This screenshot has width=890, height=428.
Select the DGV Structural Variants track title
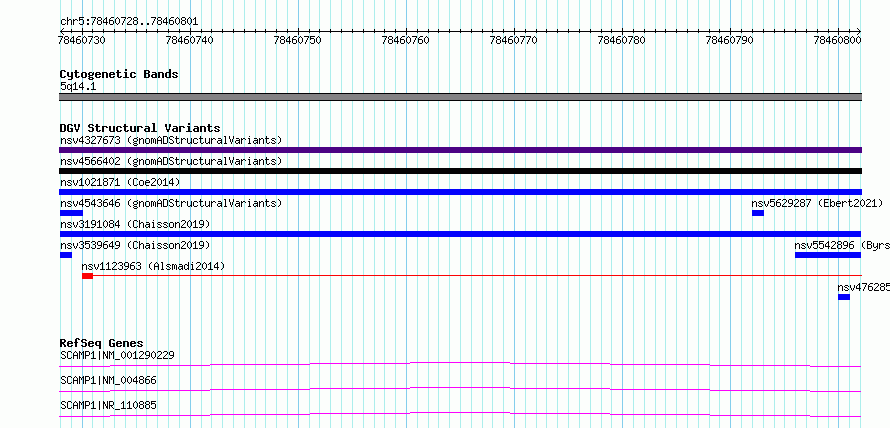click(140, 128)
